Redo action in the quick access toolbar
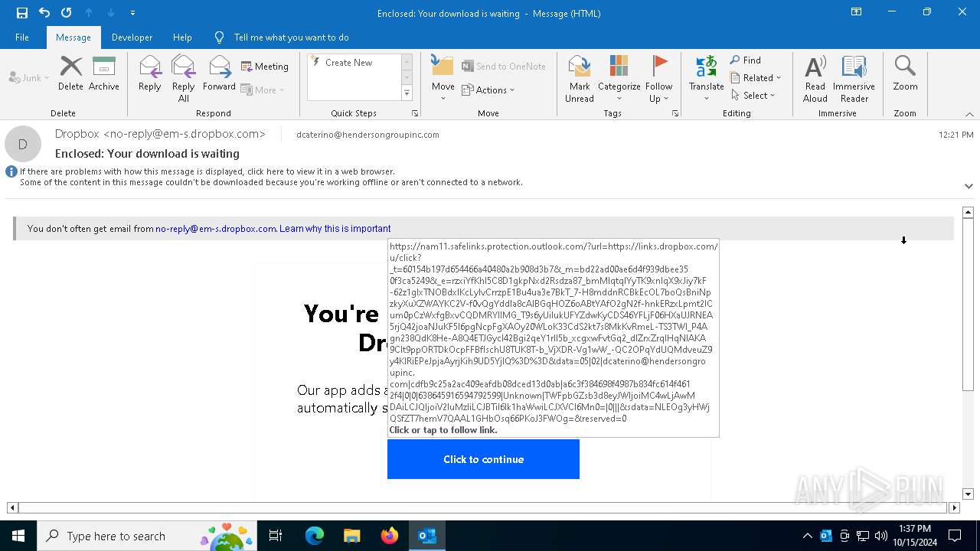980x551 pixels. 67,13
